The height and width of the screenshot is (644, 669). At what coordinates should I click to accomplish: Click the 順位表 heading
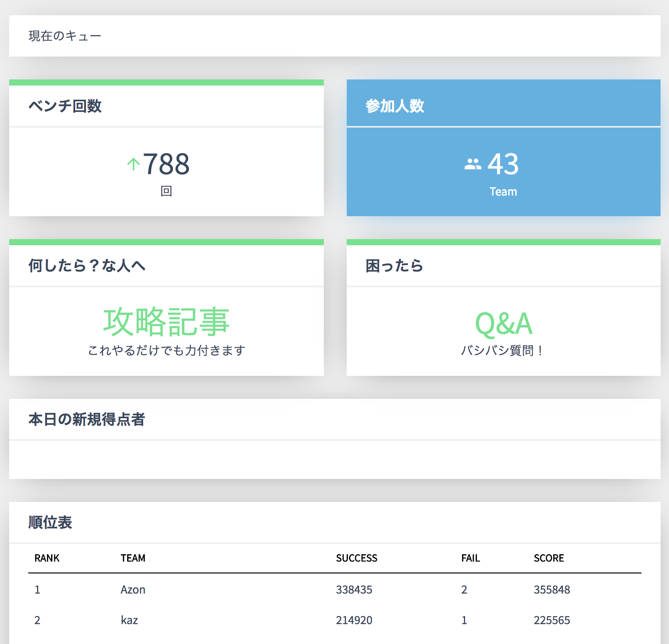(50, 523)
